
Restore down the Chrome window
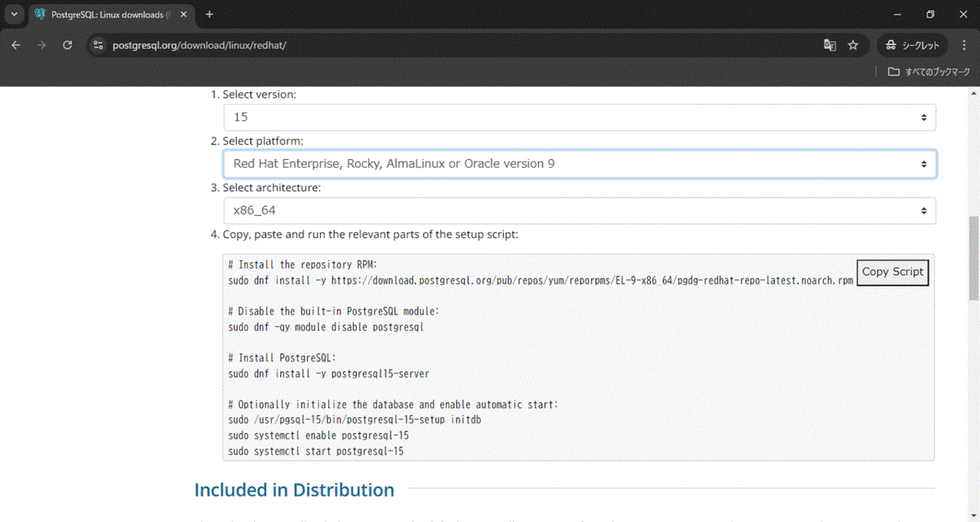tap(930, 15)
